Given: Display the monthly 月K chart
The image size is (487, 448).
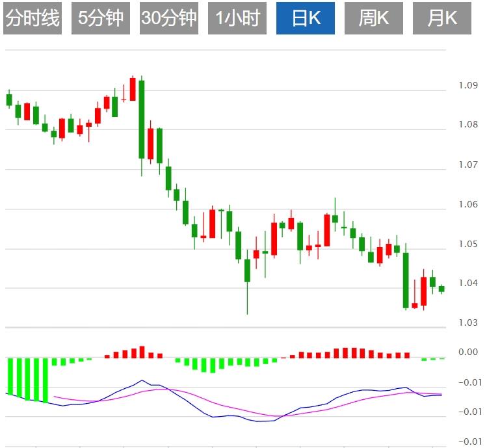Looking at the screenshot, I should (441, 18).
